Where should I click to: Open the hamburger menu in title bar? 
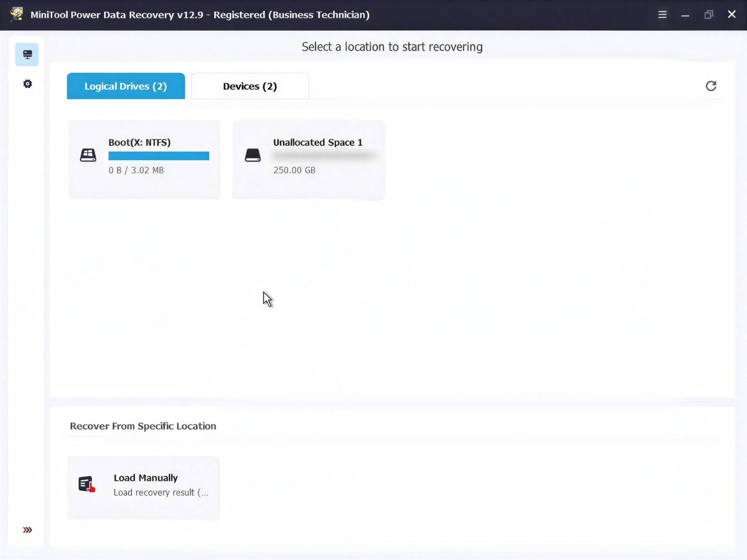click(662, 14)
